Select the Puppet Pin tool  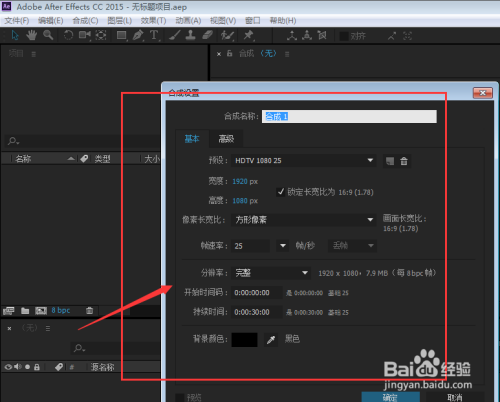(248, 35)
